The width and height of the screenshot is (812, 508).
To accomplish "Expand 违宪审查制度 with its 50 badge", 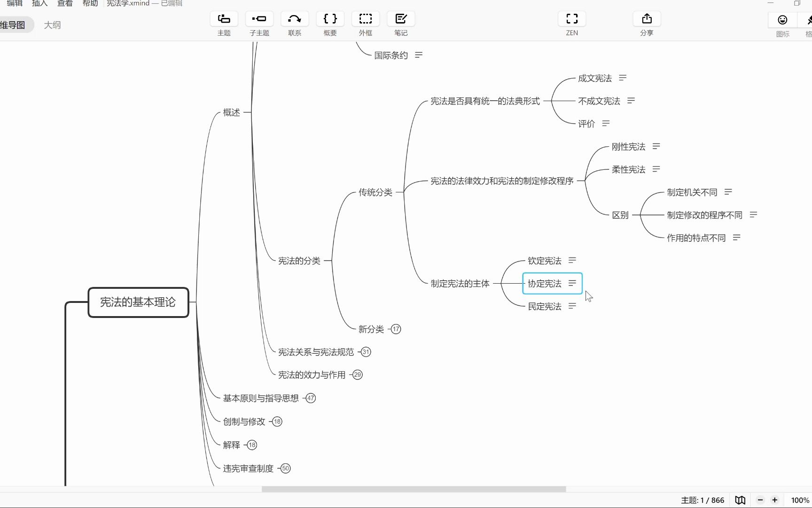I will [x=285, y=468].
